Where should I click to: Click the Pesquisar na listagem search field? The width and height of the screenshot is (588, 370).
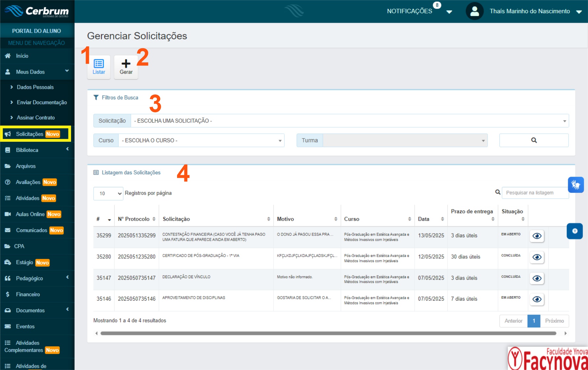[x=535, y=193]
